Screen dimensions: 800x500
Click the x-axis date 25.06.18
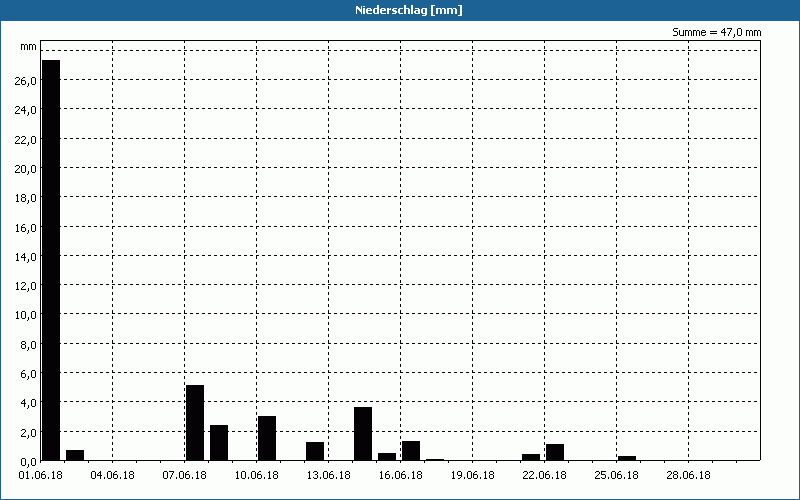click(x=616, y=475)
